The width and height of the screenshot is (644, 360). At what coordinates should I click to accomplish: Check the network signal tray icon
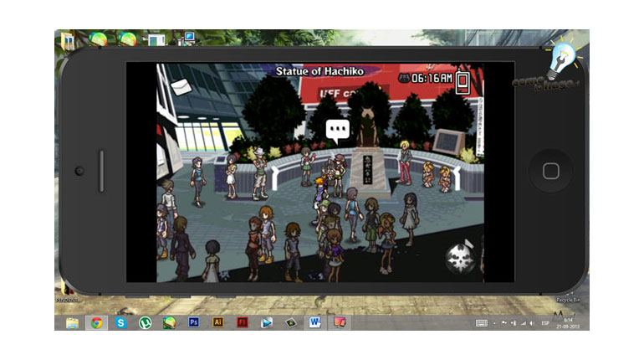coord(524,323)
